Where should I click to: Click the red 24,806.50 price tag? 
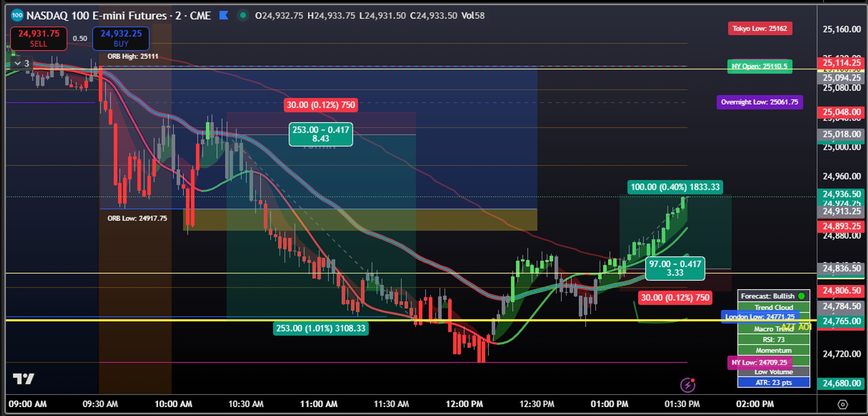(842, 290)
